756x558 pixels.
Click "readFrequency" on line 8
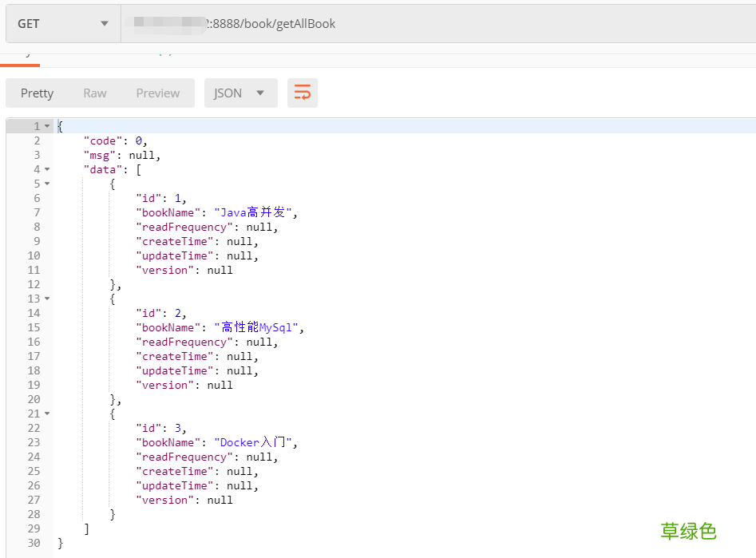184,227
